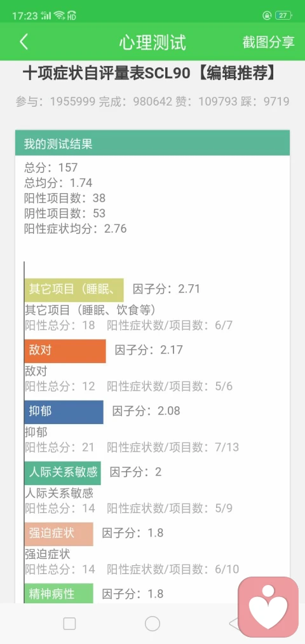Tap Android recent apps square button
This screenshot has width=305, height=644.
(69, 624)
